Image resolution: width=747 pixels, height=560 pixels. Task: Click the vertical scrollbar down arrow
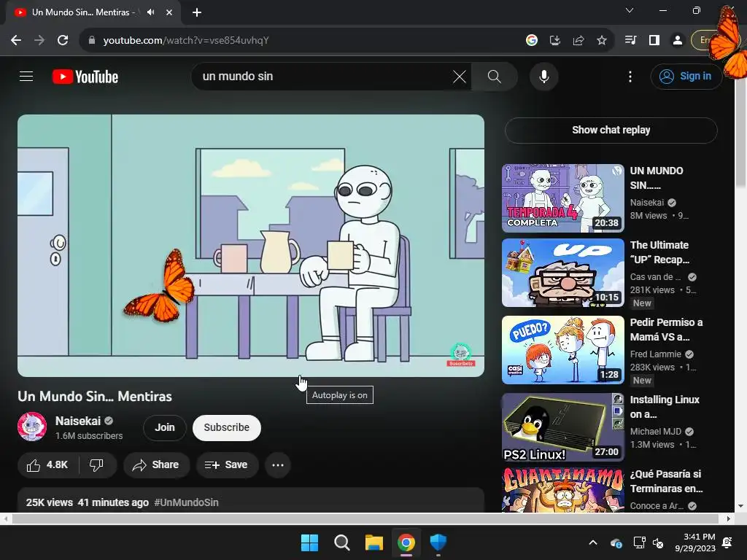[x=740, y=506]
